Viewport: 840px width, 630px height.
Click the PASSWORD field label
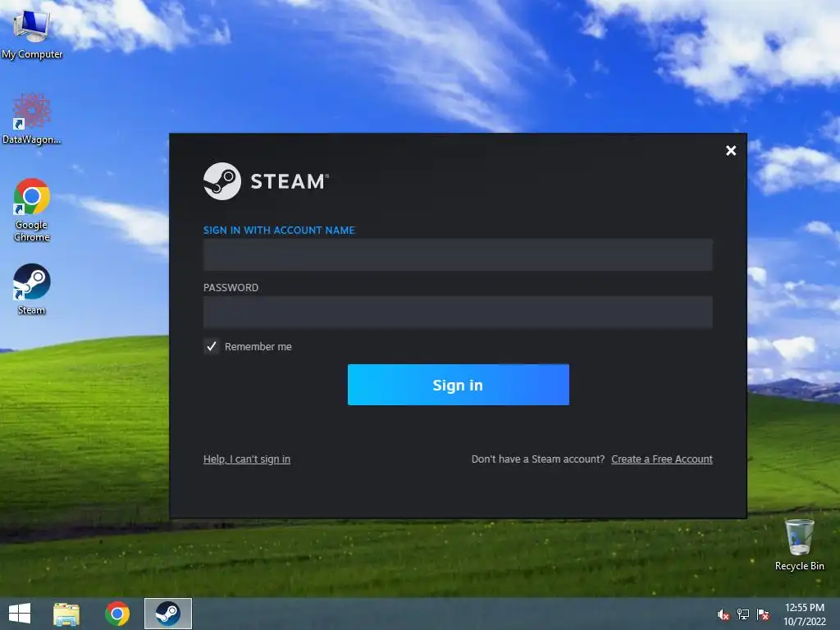231,288
